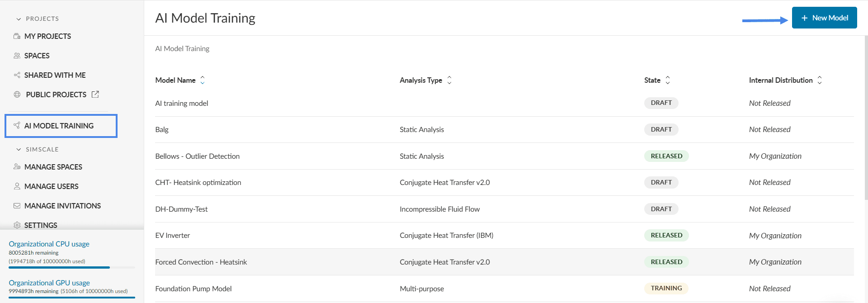Create a New Model
868x303 pixels.
click(x=824, y=18)
